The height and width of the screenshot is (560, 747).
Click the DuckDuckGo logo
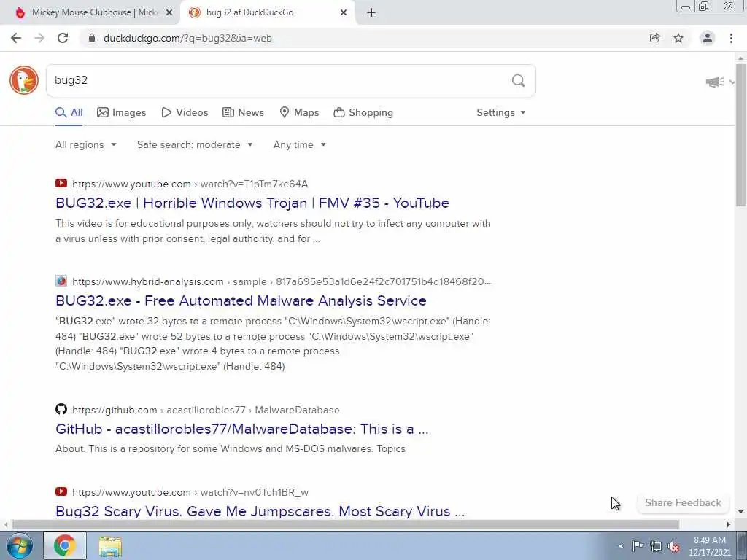click(24, 80)
